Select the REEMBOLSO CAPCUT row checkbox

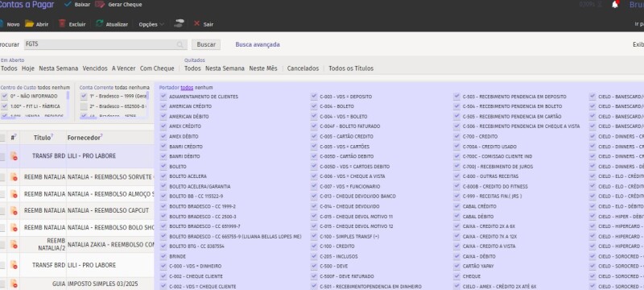[2, 211]
